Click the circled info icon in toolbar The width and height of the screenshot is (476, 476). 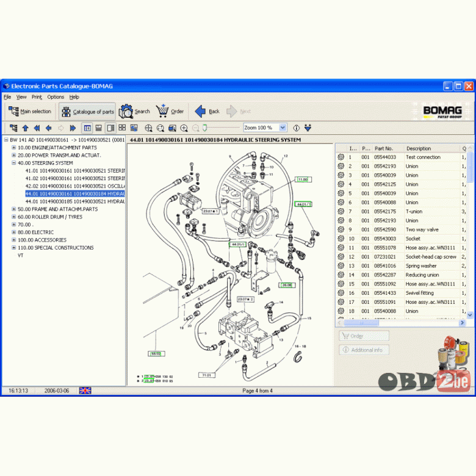tap(297, 128)
